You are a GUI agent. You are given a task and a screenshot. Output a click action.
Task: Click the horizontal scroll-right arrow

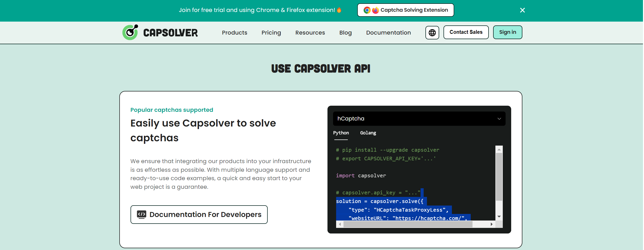(x=492, y=224)
